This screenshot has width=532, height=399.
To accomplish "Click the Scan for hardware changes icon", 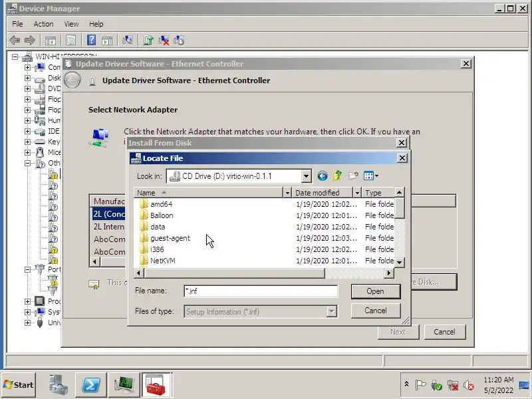I will [x=128, y=41].
